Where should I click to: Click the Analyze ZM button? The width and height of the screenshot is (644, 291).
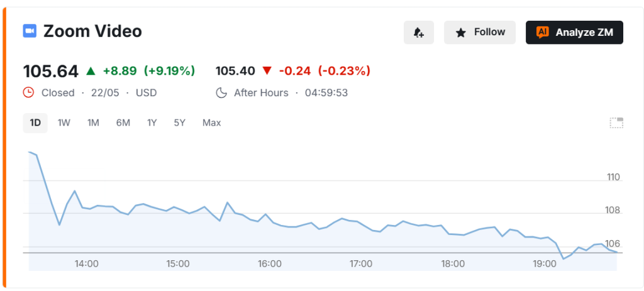pos(574,33)
